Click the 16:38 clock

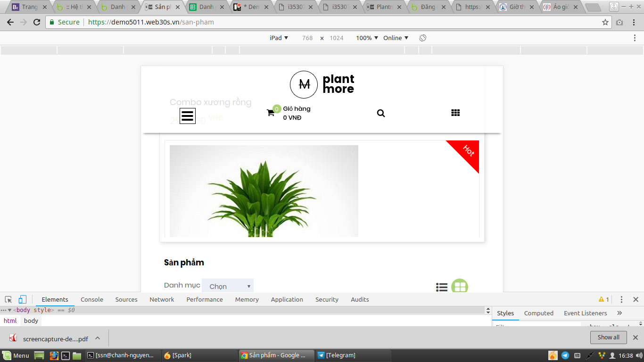coord(626,355)
